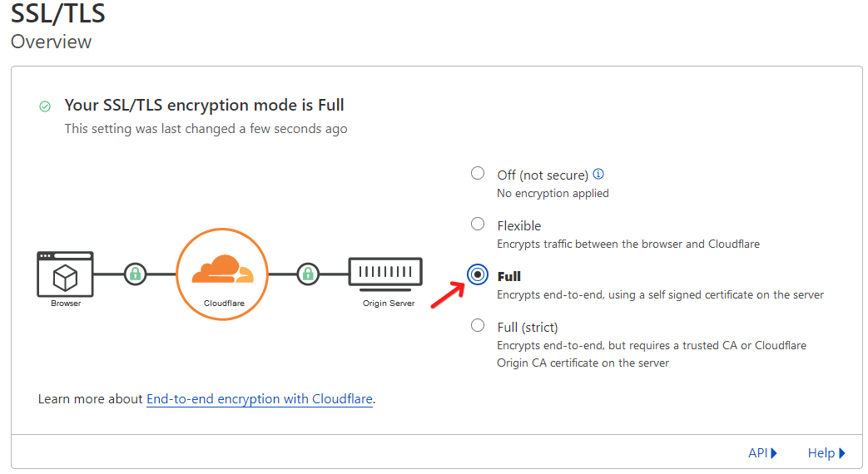Screen dimensions: 868x474
Task: Select the Full encryption radio button
Action: click(477, 274)
